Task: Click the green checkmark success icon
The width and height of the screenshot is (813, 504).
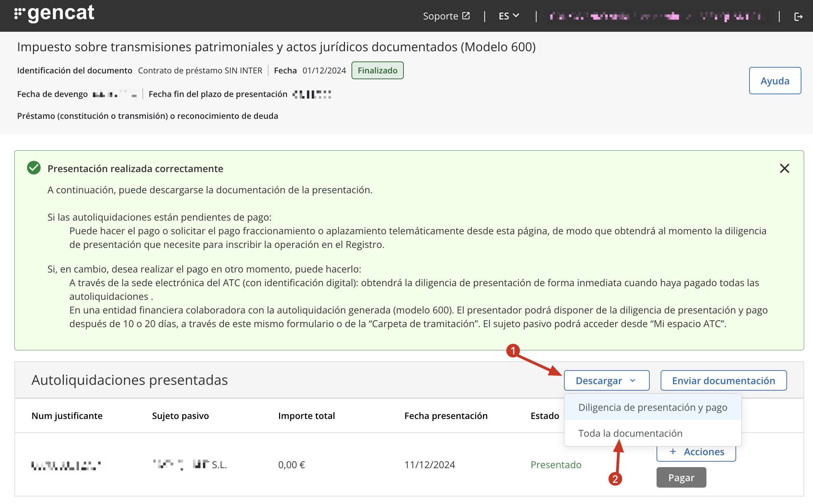Action: tap(34, 168)
